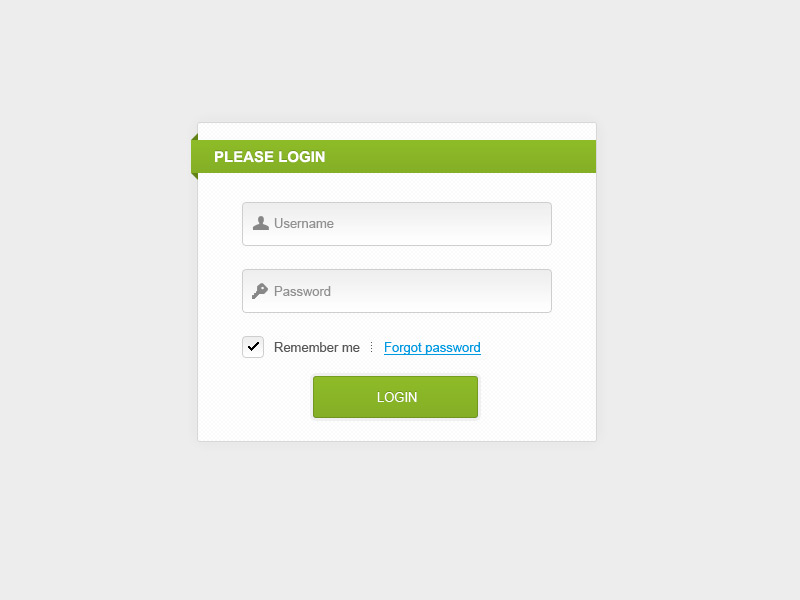This screenshot has height=600, width=800.
Task: Click the PLEASE LOGIN header banner
Action: [x=393, y=157]
